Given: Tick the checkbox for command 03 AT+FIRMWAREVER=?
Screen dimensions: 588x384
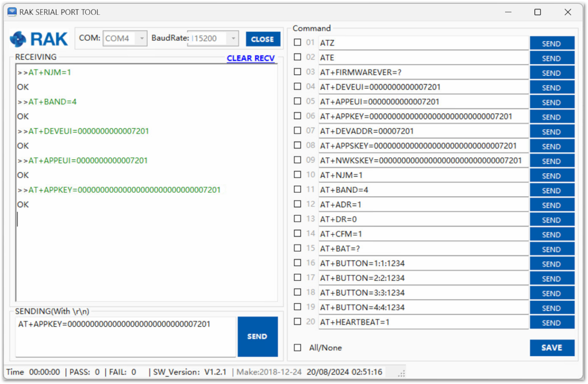Looking at the screenshot, I should pos(297,72).
